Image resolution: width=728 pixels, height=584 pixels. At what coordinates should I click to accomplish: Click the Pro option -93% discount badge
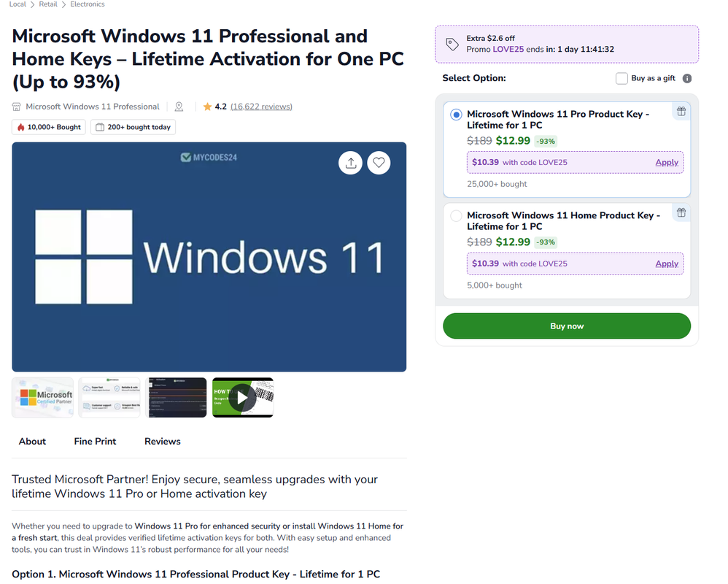(x=546, y=141)
